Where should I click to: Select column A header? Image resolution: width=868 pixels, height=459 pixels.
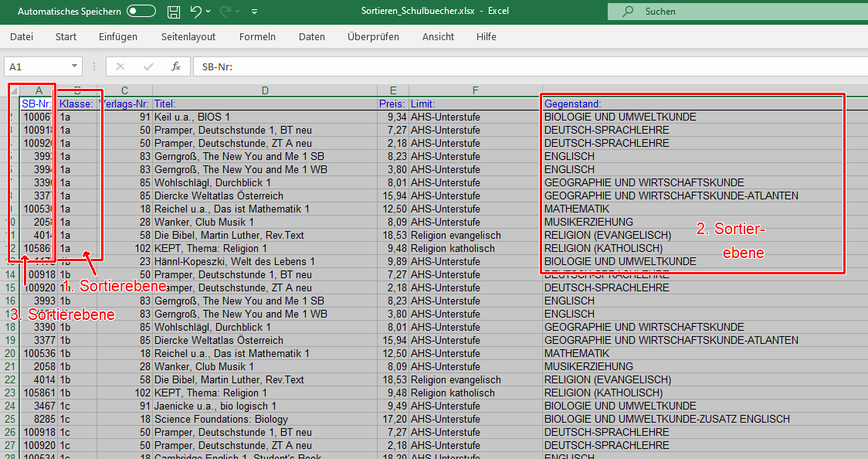[39, 91]
